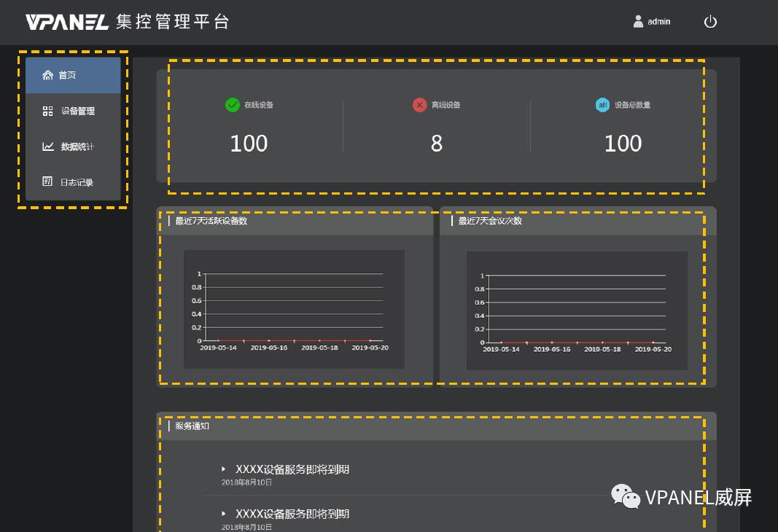
Task: Click the admin user avatar icon
Action: (x=639, y=22)
